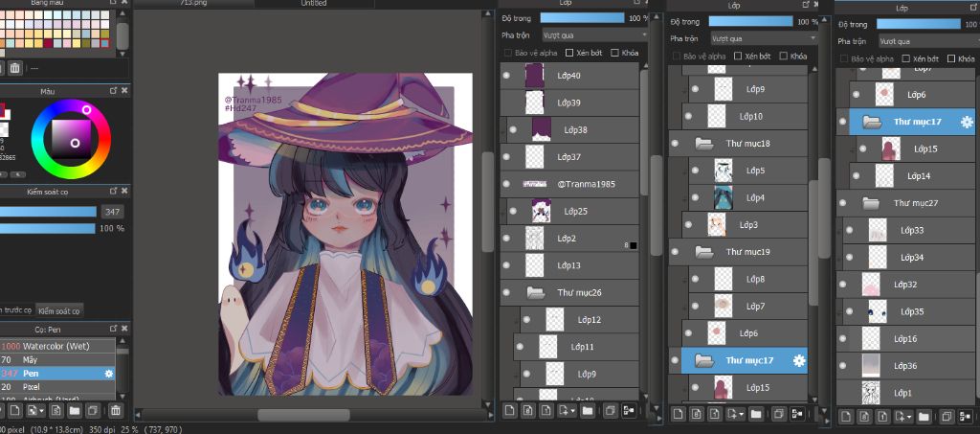The height and width of the screenshot is (434, 980).
Task: Create brush folder in Cọ panel
Action: coord(75,411)
